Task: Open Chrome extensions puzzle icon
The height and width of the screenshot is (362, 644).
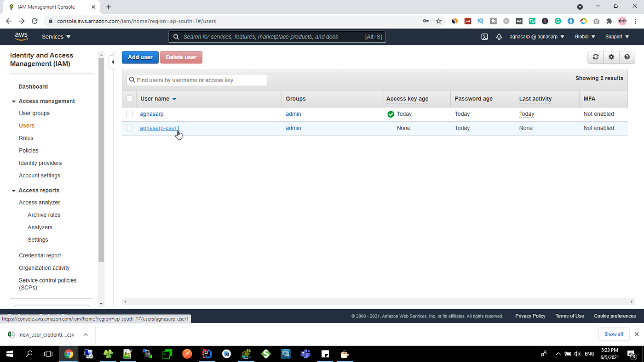Action: tap(609, 21)
